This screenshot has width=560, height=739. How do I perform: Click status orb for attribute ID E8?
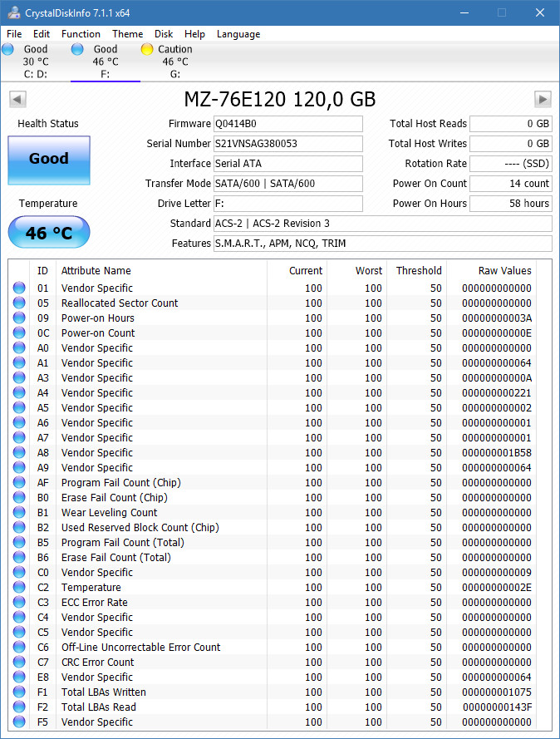tap(19, 677)
